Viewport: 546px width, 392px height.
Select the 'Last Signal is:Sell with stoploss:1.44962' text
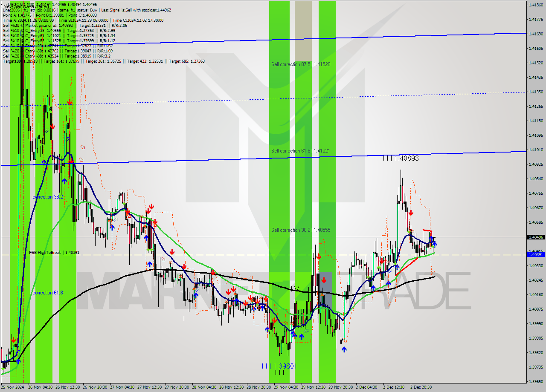(x=136, y=10)
